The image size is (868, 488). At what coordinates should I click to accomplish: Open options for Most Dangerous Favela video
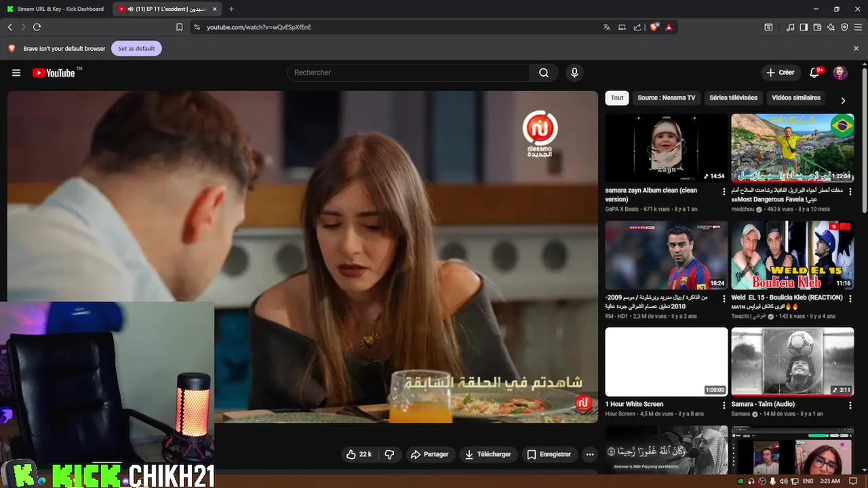click(850, 192)
